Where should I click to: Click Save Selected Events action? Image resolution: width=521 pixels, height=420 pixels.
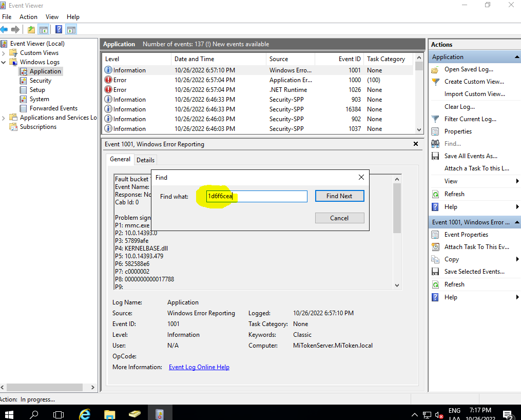pos(474,272)
